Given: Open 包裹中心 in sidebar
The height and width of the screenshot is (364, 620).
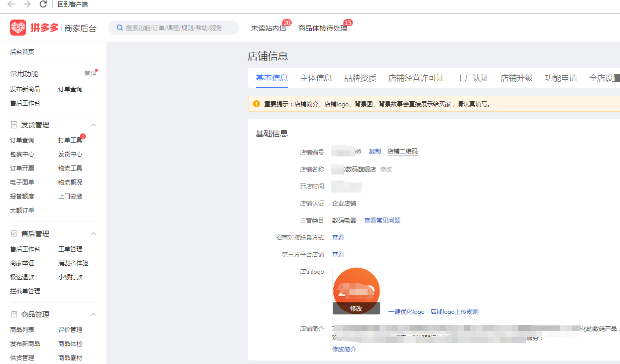Looking at the screenshot, I should click(22, 154).
